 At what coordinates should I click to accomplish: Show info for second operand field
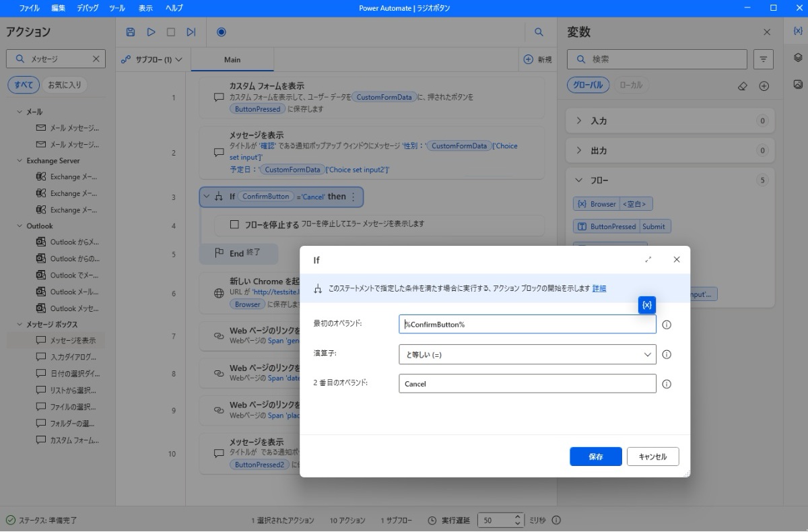pyautogui.click(x=667, y=384)
